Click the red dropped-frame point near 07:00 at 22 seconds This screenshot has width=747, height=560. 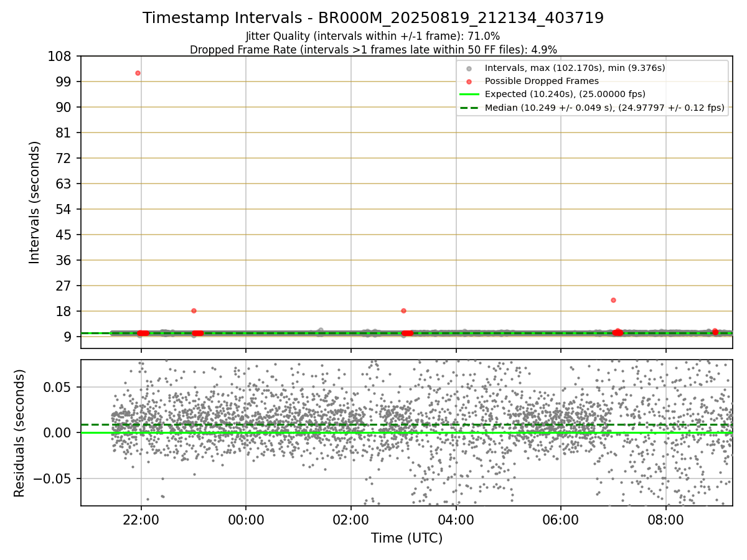tap(613, 300)
